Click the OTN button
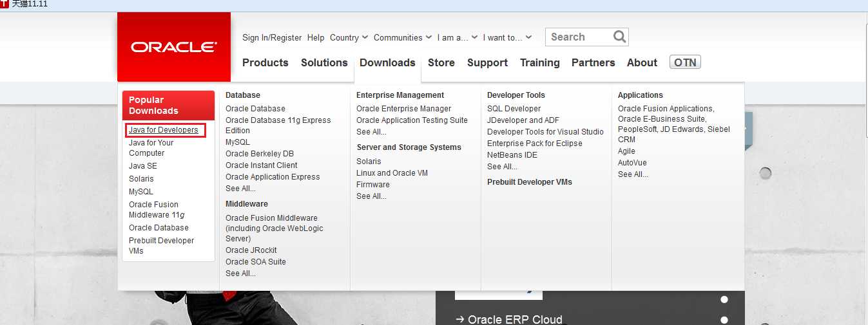This screenshot has height=325, width=868. click(x=685, y=62)
